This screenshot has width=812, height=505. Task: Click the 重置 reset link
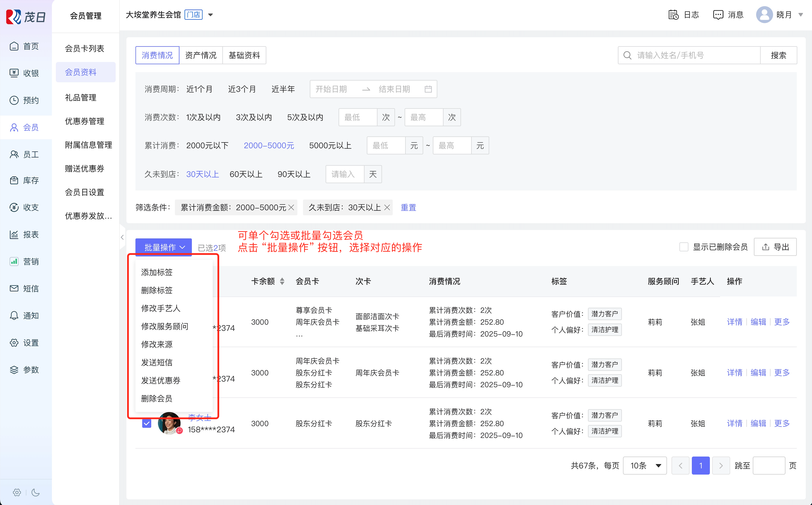coord(408,208)
